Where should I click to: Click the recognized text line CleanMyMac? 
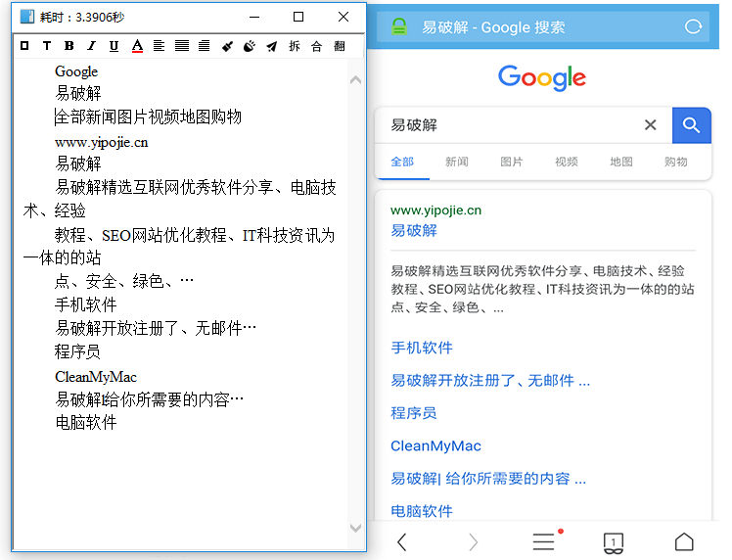(96, 377)
